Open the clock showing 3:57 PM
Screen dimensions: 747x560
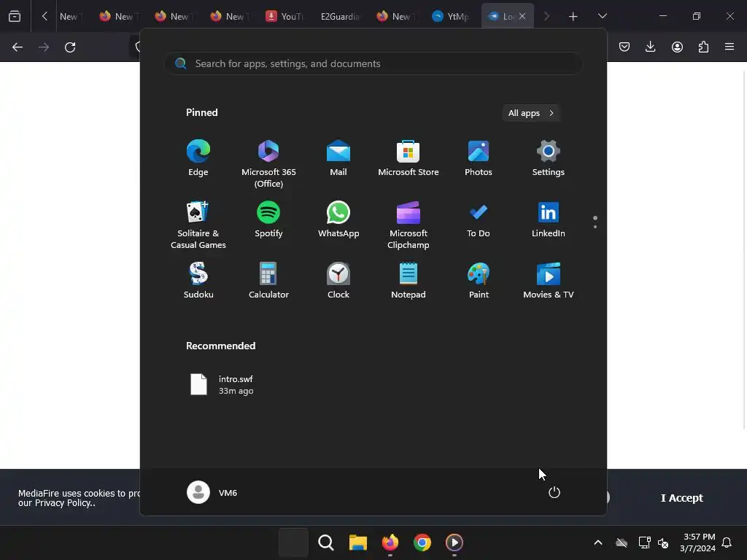pos(697,542)
